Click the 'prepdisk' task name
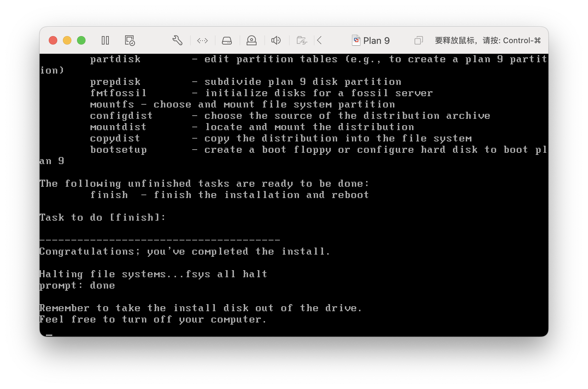 tap(115, 82)
